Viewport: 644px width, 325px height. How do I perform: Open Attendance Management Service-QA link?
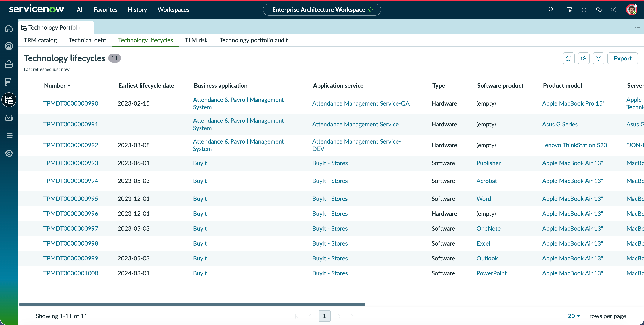361,103
